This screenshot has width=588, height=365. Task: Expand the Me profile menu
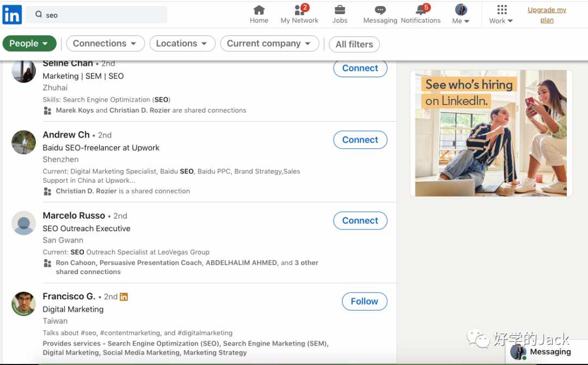coord(461,14)
